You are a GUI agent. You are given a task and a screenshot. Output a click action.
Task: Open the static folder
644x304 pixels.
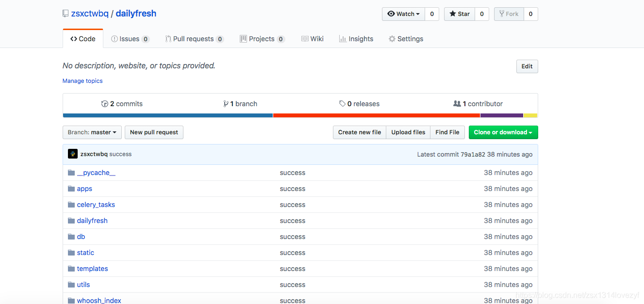pyautogui.click(x=85, y=253)
